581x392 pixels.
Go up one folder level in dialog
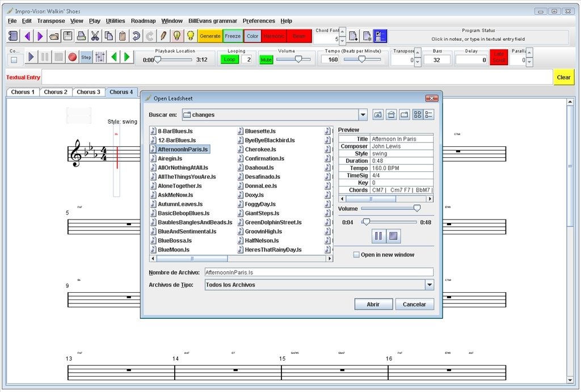coord(377,115)
